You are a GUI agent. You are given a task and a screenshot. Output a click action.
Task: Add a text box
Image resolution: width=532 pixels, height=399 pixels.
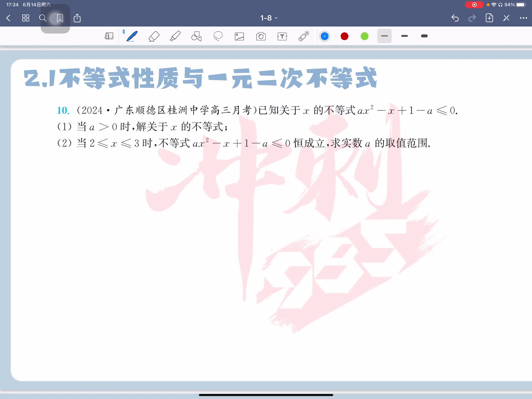[x=282, y=36]
